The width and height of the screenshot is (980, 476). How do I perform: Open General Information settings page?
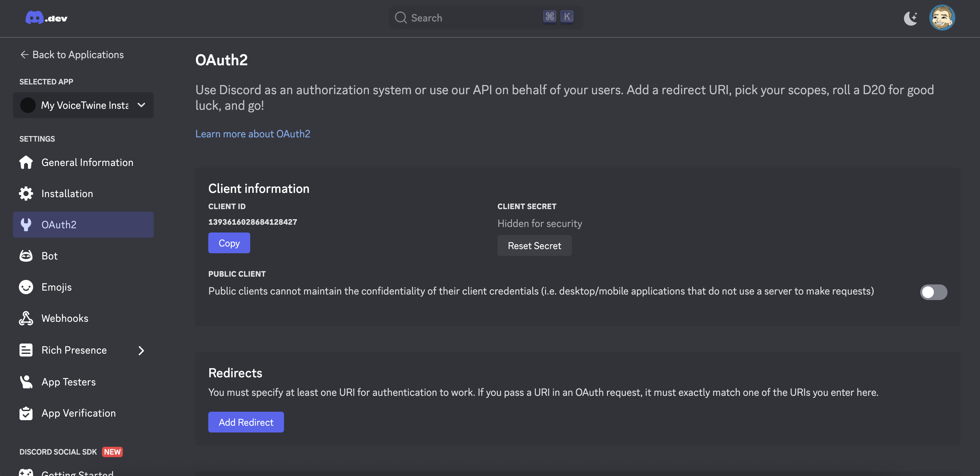click(x=83, y=162)
